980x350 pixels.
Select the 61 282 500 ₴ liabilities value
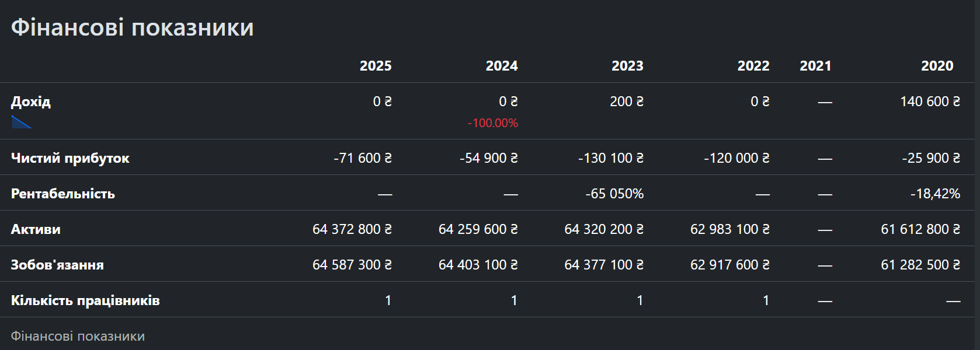[x=920, y=265]
